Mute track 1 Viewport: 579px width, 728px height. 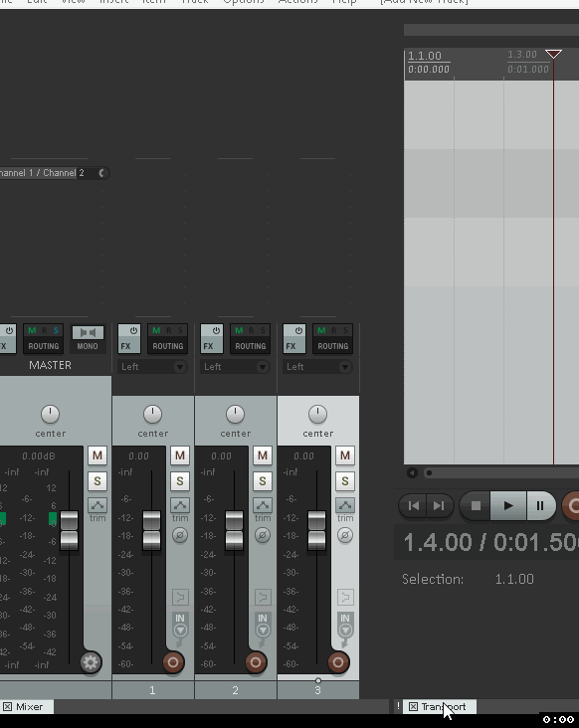(x=180, y=455)
